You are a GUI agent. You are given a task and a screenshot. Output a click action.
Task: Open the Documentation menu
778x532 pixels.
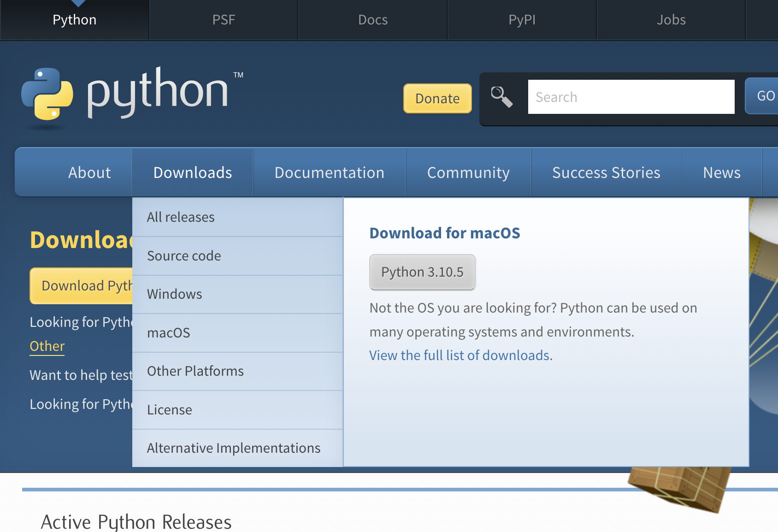(330, 172)
